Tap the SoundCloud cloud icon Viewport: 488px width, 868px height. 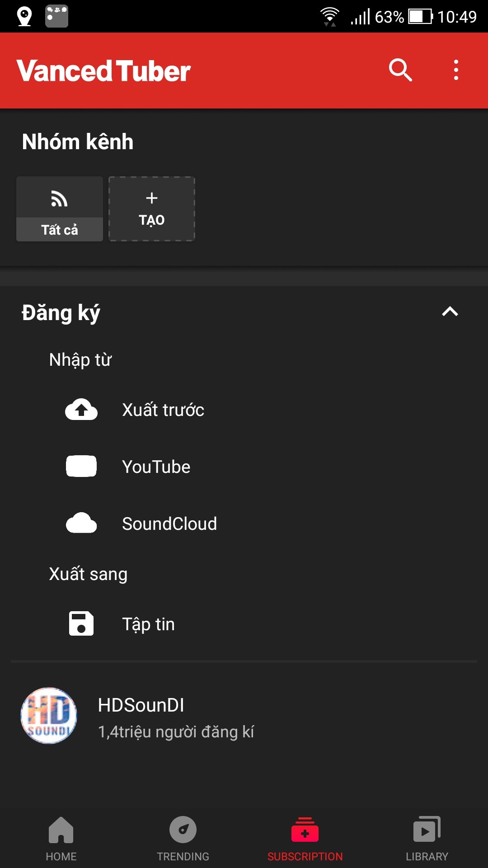click(81, 524)
